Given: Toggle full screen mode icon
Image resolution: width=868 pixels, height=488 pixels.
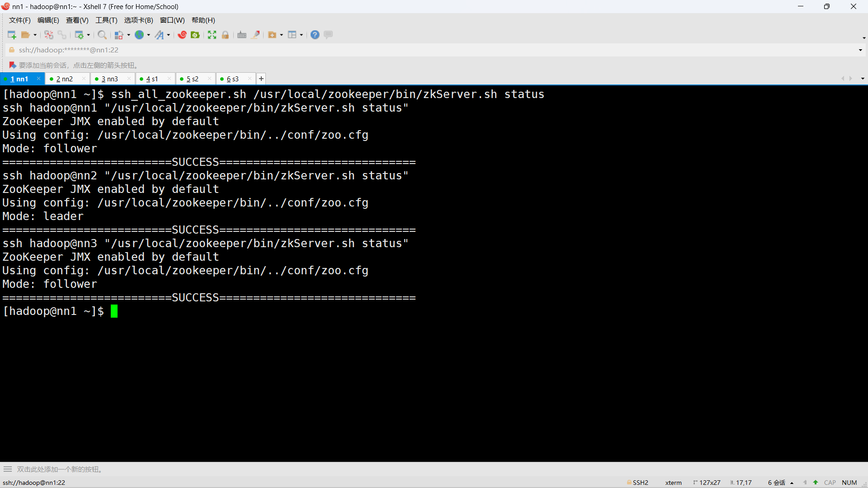Looking at the screenshot, I should 212,35.
